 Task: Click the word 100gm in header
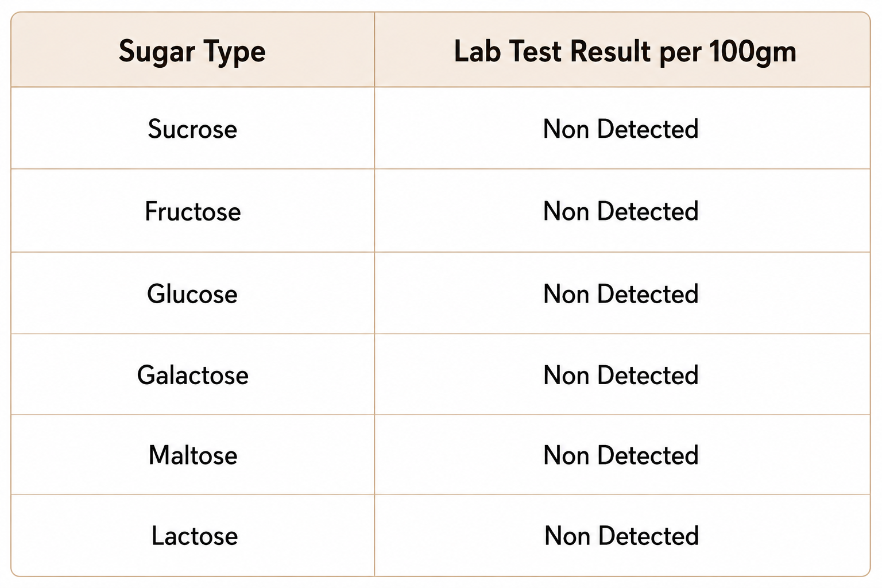point(753,52)
